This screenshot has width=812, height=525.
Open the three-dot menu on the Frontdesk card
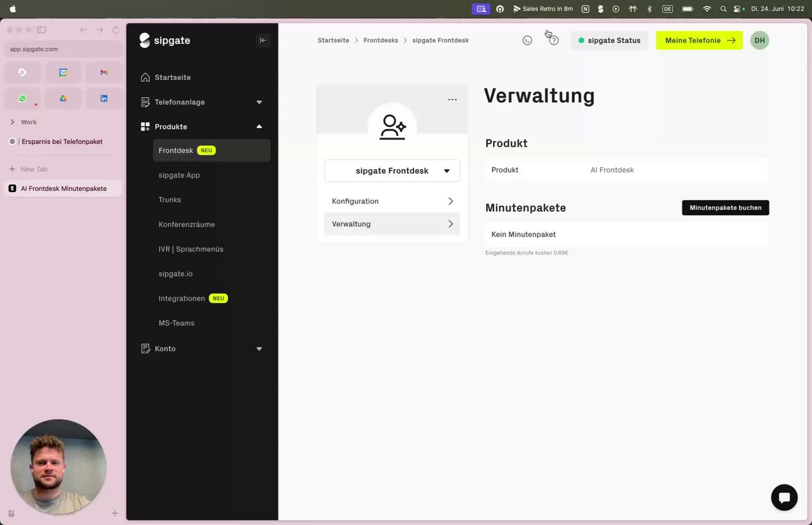[452, 100]
